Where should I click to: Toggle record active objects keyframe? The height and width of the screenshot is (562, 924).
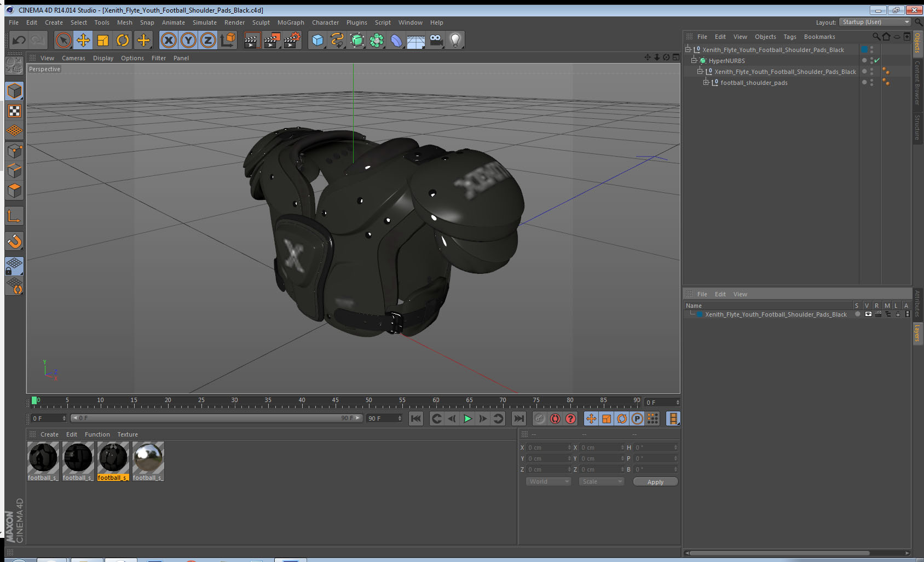pos(540,418)
